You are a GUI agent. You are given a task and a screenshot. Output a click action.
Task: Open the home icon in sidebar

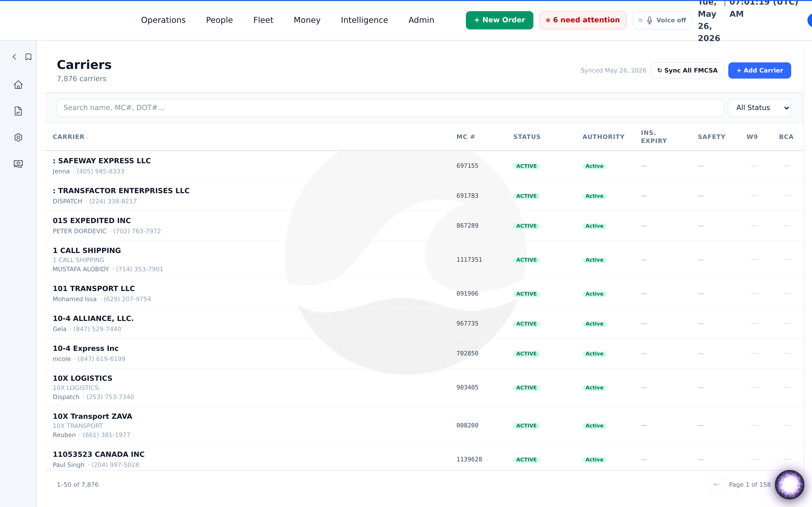(x=18, y=85)
